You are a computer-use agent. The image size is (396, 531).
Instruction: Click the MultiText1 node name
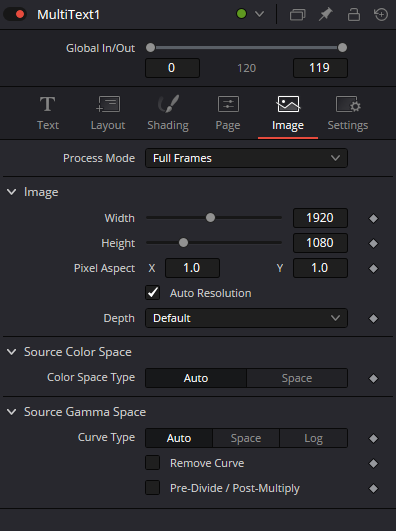(68, 15)
